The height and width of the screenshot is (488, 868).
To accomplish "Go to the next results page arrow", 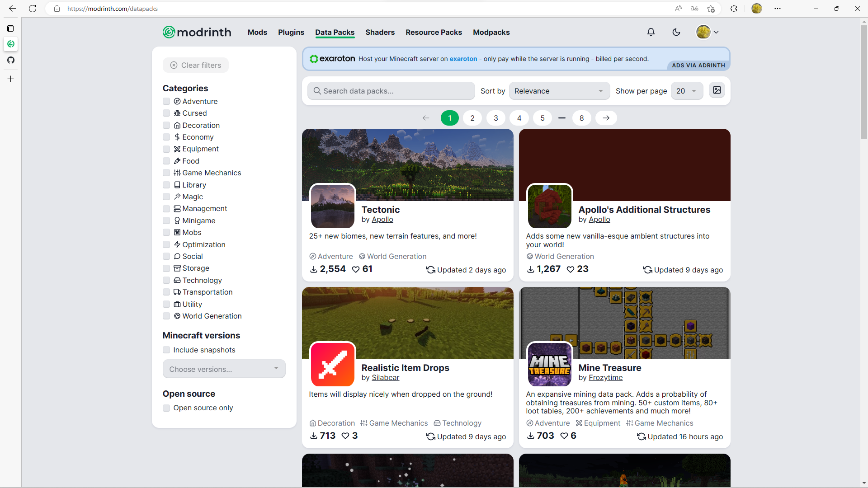I will click(606, 118).
